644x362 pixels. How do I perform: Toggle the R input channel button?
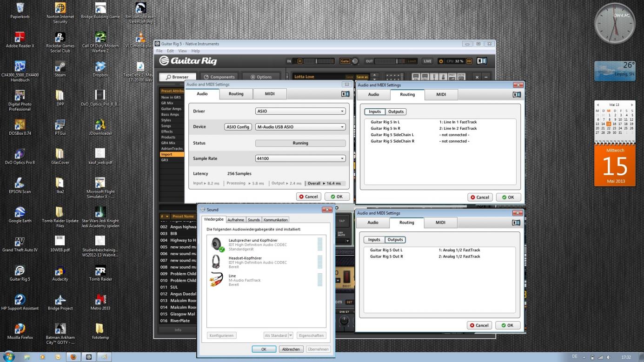300,61
